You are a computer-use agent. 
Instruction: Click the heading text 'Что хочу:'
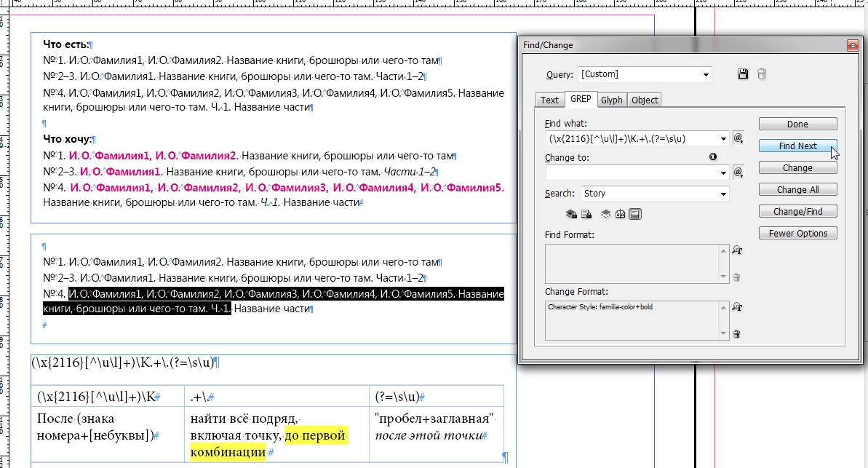coord(67,139)
